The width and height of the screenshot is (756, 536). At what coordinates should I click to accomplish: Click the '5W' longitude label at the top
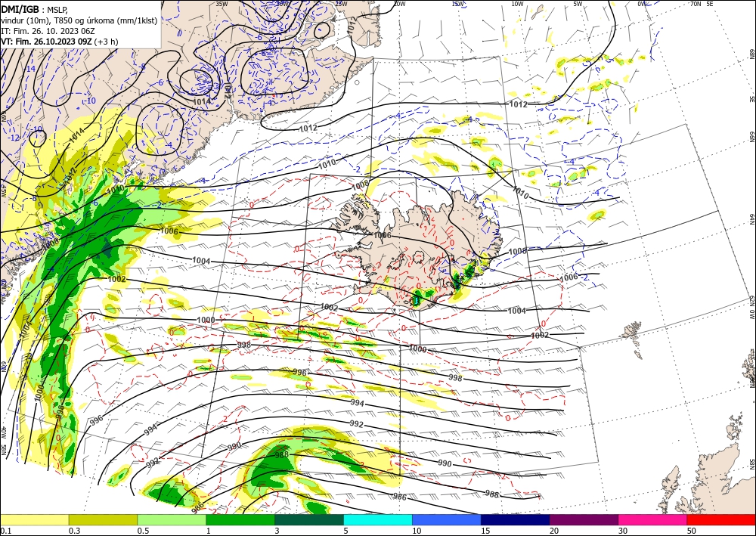[578, 4]
